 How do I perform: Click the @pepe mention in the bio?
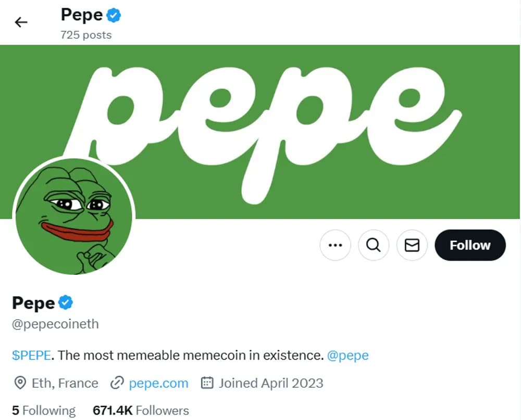(x=351, y=355)
